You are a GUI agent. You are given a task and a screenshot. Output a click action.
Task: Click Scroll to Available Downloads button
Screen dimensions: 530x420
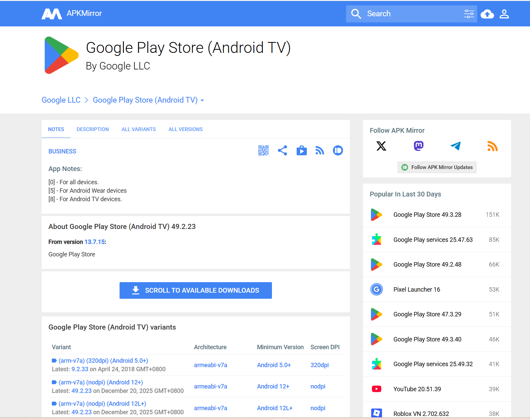point(195,290)
